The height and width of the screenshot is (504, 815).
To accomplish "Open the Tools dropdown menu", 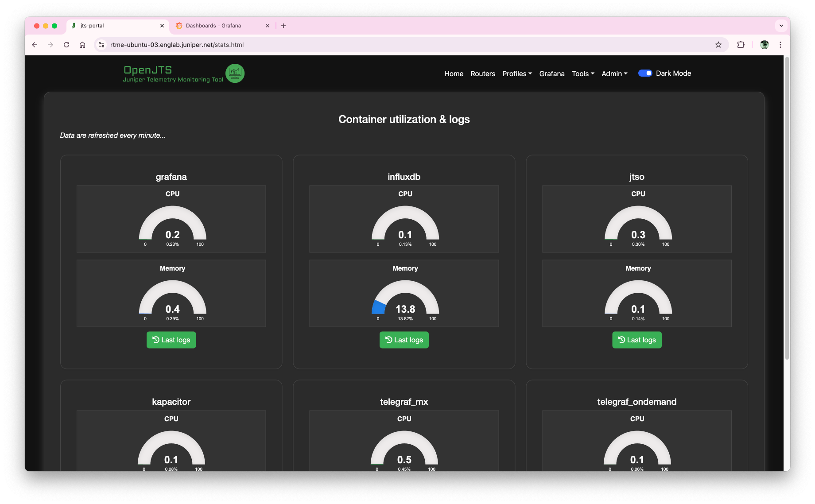I will pyautogui.click(x=583, y=74).
